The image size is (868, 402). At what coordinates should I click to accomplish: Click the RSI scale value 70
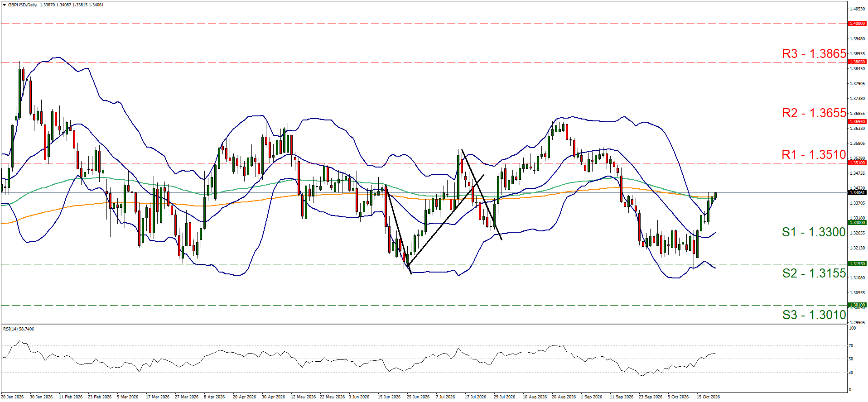click(x=851, y=346)
